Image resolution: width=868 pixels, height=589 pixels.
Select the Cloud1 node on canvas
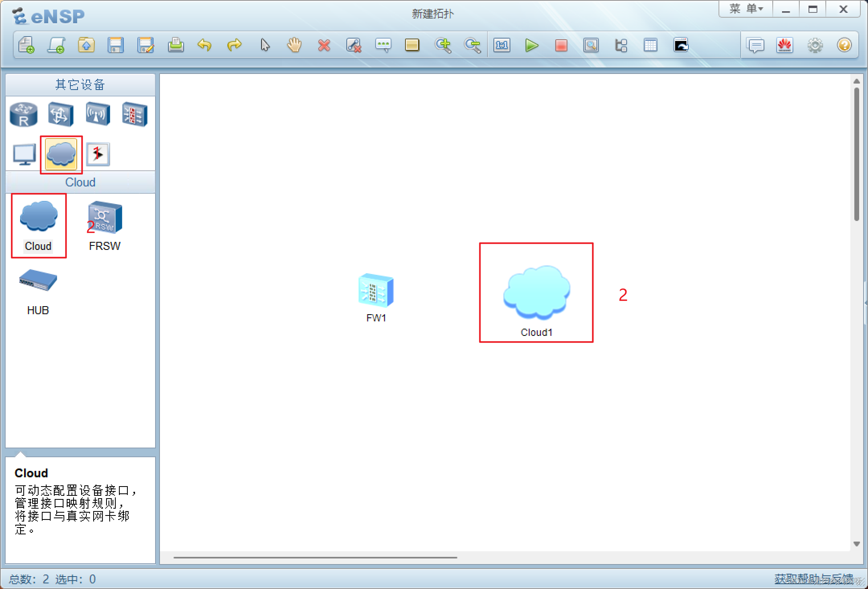click(536, 293)
